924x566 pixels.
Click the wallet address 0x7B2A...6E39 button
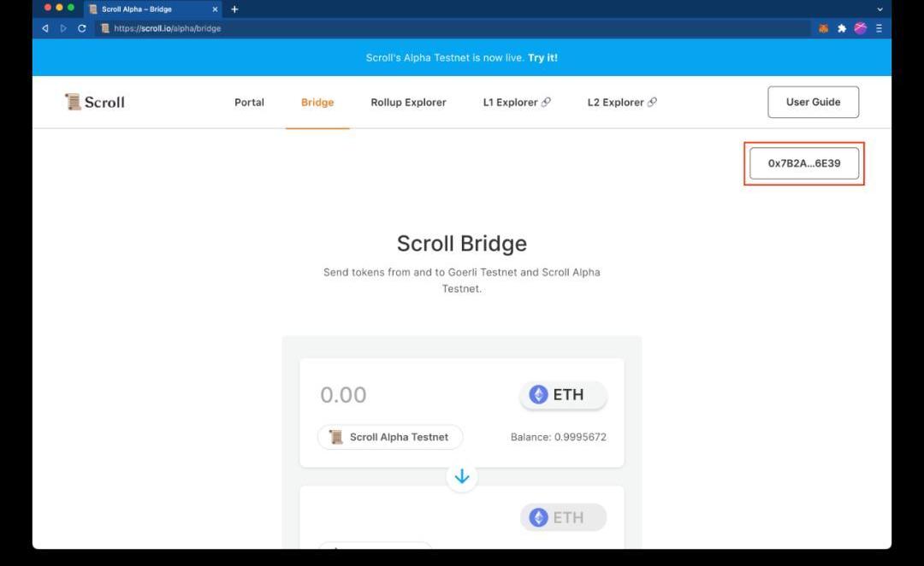(x=804, y=163)
